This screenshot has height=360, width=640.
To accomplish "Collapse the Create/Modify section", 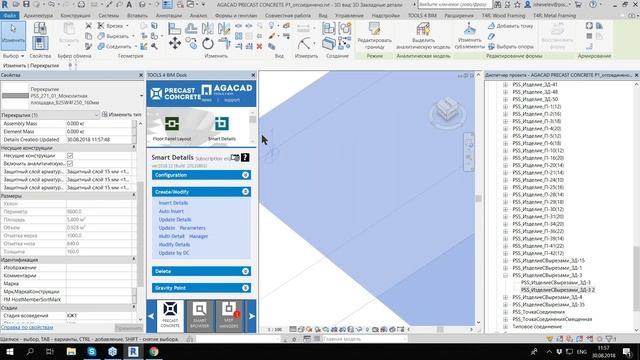I will coord(201,192).
